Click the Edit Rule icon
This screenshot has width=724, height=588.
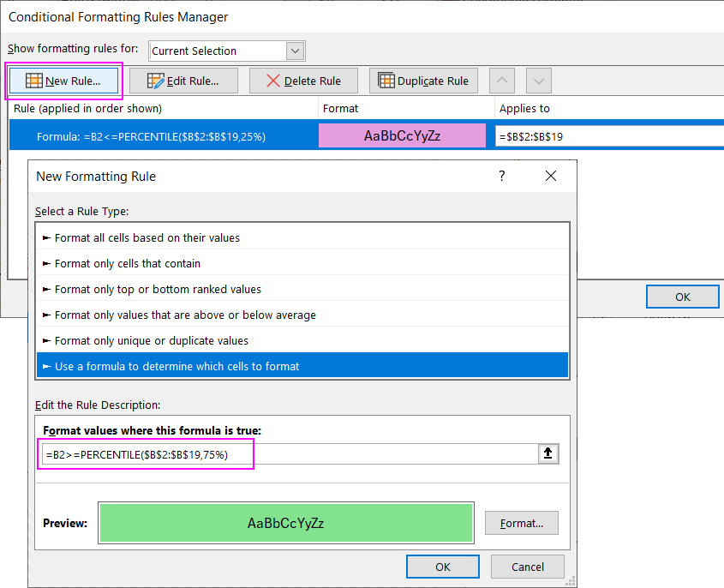coord(155,81)
